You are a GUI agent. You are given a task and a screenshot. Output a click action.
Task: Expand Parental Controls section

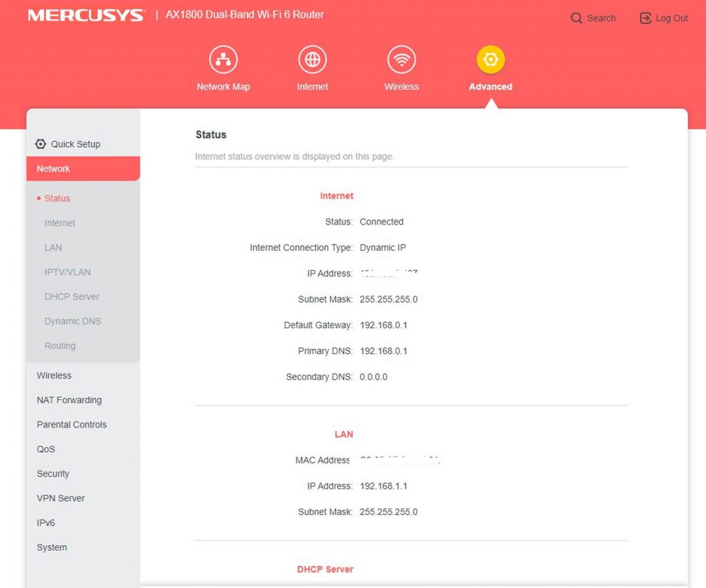coord(72,425)
